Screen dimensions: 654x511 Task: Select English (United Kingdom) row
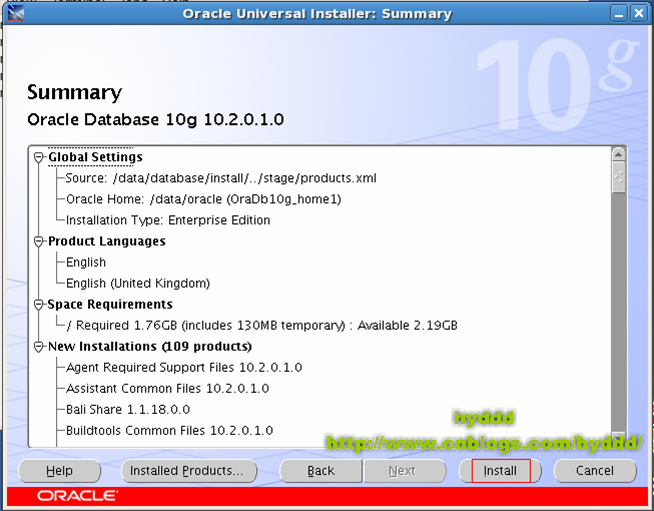[138, 284]
